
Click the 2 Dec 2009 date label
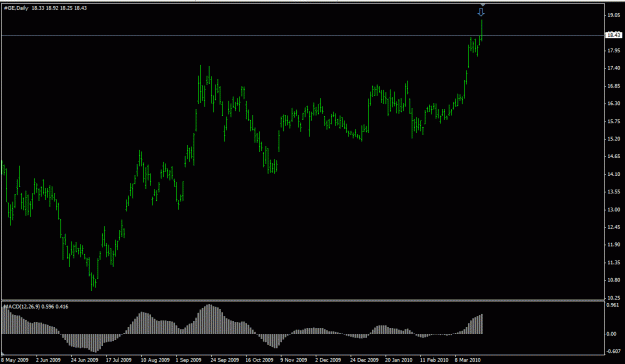pyautogui.click(x=329, y=360)
